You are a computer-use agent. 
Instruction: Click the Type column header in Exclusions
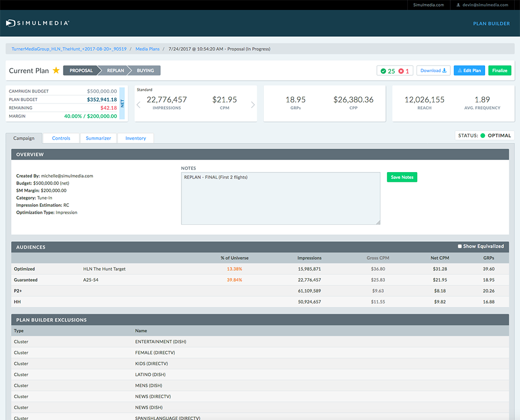click(19, 331)
